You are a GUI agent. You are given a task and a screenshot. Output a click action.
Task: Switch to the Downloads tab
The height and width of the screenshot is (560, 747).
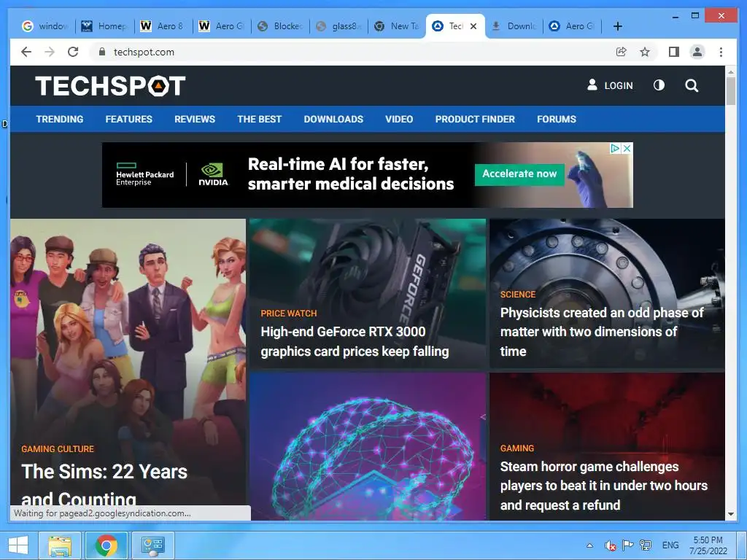[514, 26]
